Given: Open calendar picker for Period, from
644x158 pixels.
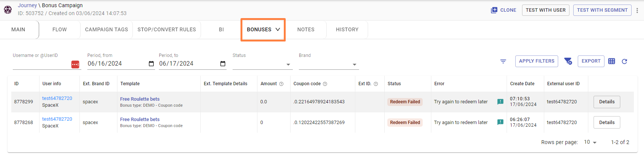Looking at the screenshot, I should tap(151, 64).
